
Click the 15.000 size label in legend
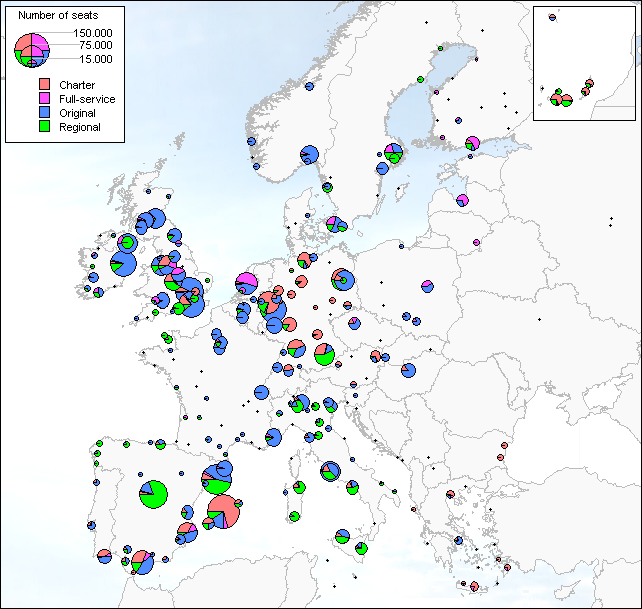(x=95, y=59)
